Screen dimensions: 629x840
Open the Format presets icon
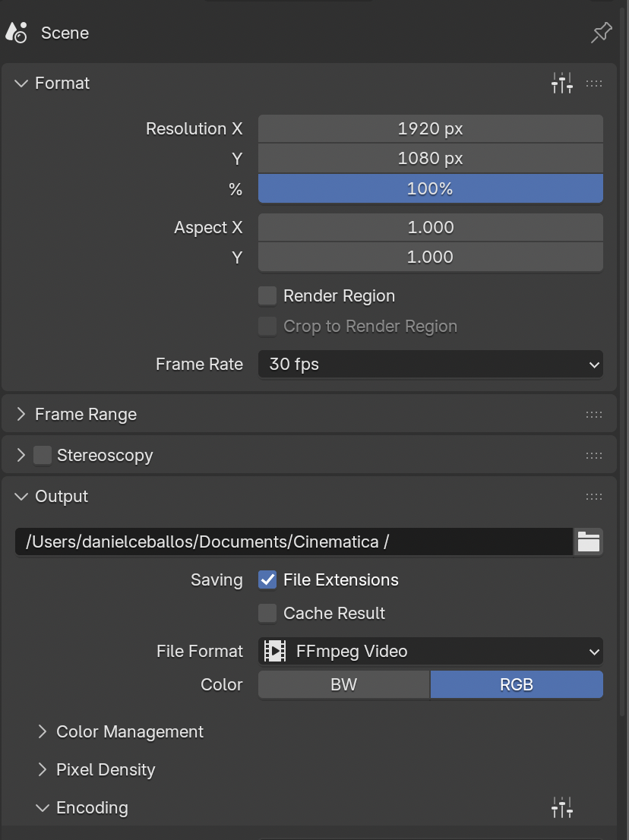tap(562, 83)
